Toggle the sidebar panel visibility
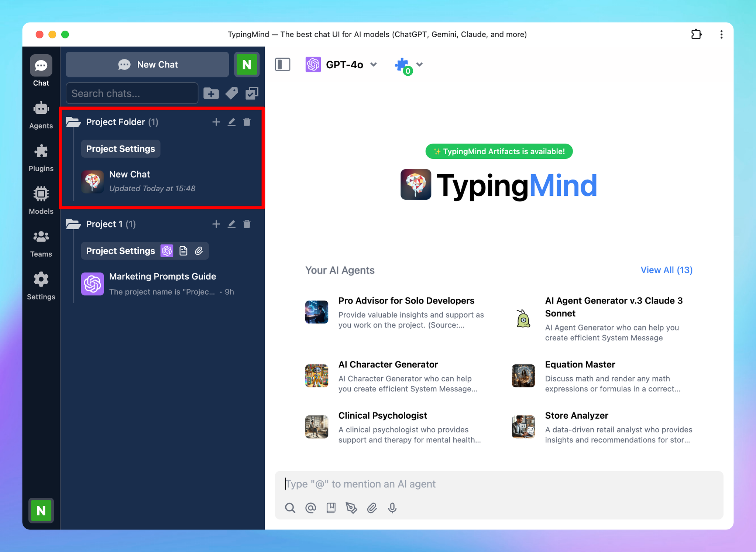The image size is (756, 552). [283, 65]
